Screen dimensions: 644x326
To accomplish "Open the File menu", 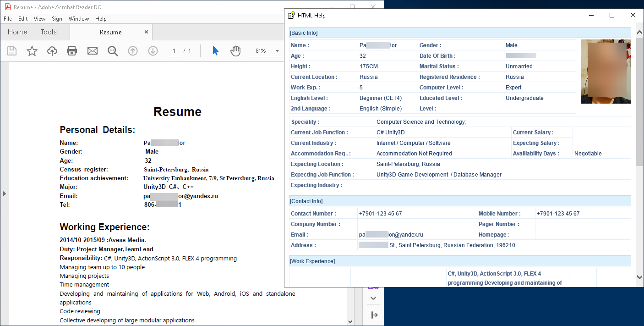I will coord(8,19).
